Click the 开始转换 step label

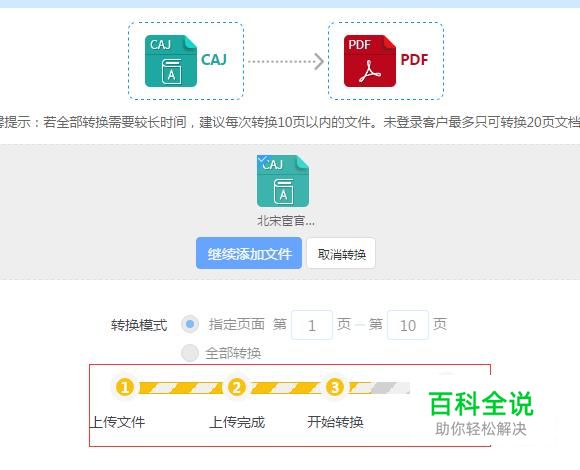335,422
